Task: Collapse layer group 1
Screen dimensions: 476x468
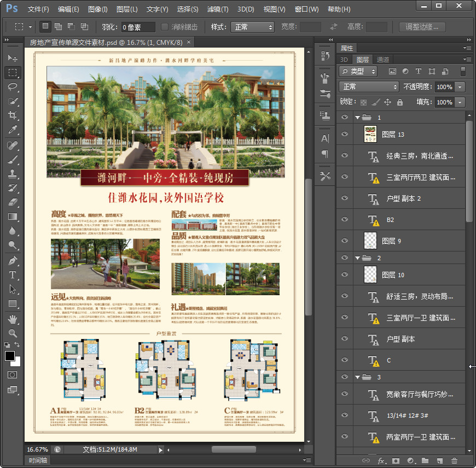Action: pos(358,118)
